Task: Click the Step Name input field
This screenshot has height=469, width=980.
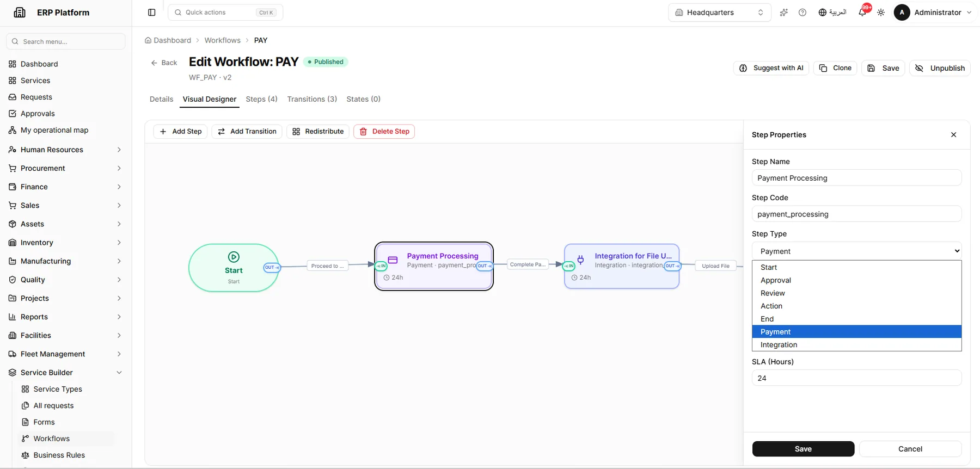Action: tap(856, 178)
